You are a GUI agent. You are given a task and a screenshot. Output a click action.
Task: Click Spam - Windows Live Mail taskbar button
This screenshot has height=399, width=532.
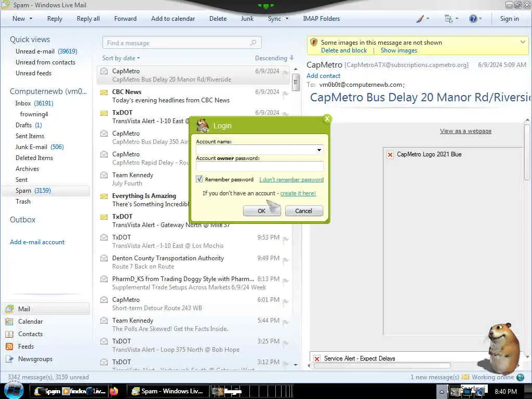pos(167,391)
